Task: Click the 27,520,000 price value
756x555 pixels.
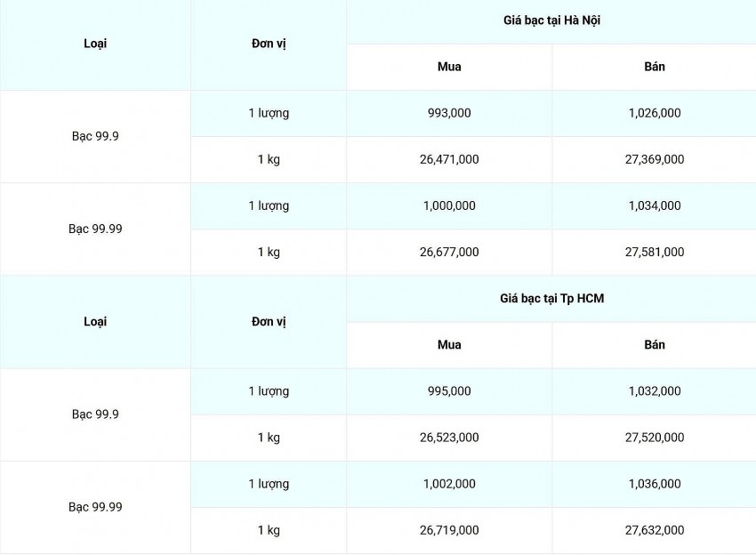Action: pyautogui.click(x=654, y=438)
